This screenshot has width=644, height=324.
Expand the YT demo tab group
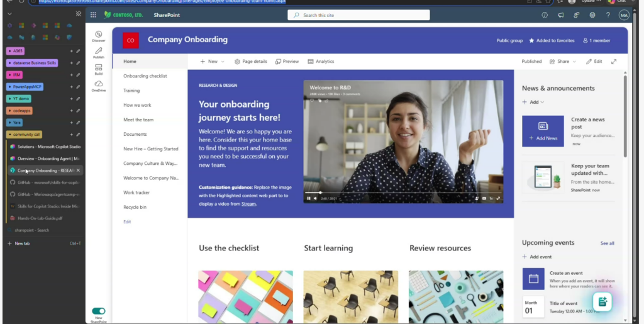click(x=18, y=99)
